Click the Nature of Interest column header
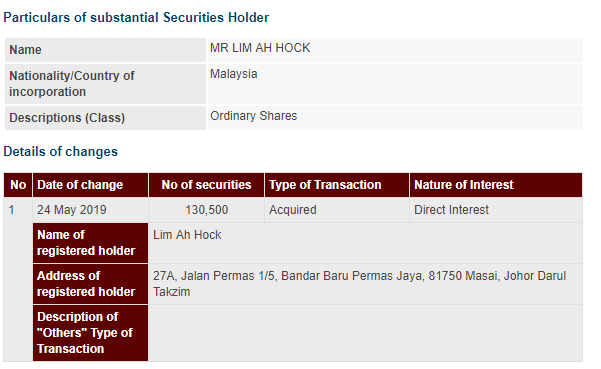The image size is (601, 369). [496, 185]
